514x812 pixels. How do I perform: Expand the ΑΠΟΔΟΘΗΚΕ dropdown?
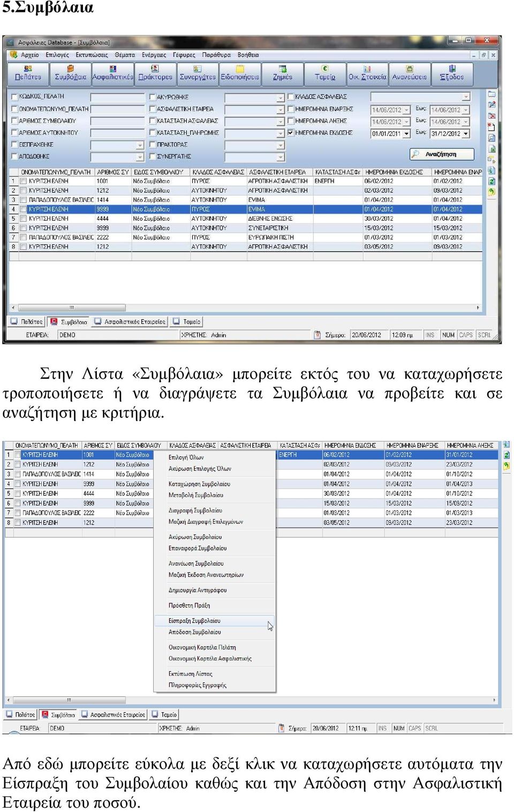pyautogui.click(x=140, y=157)
